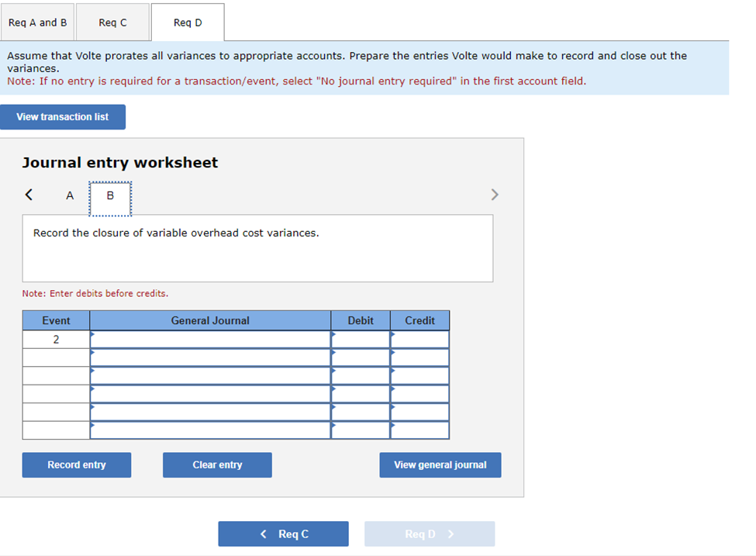Navigate back using the Req C button
The height and width of the screenshot is (556, 756).
coord(283,534)
